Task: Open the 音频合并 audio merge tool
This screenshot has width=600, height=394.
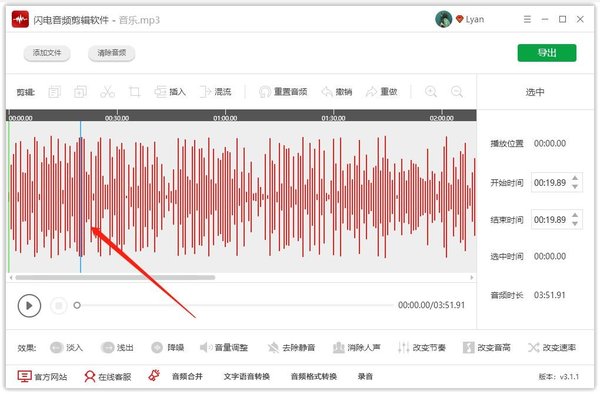Action: [x=187, y=376]
